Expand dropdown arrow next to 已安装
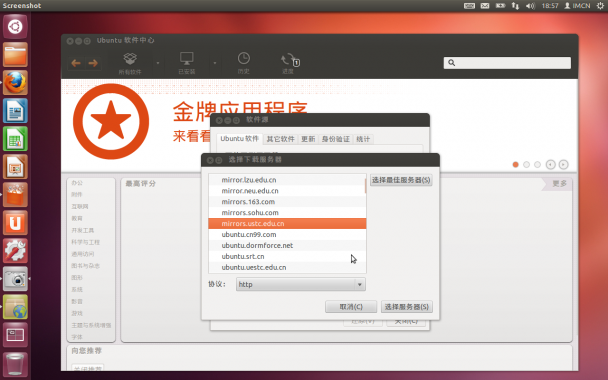This screenshot has height=380, width=608. pyautogui.click(x=215, y=63)
